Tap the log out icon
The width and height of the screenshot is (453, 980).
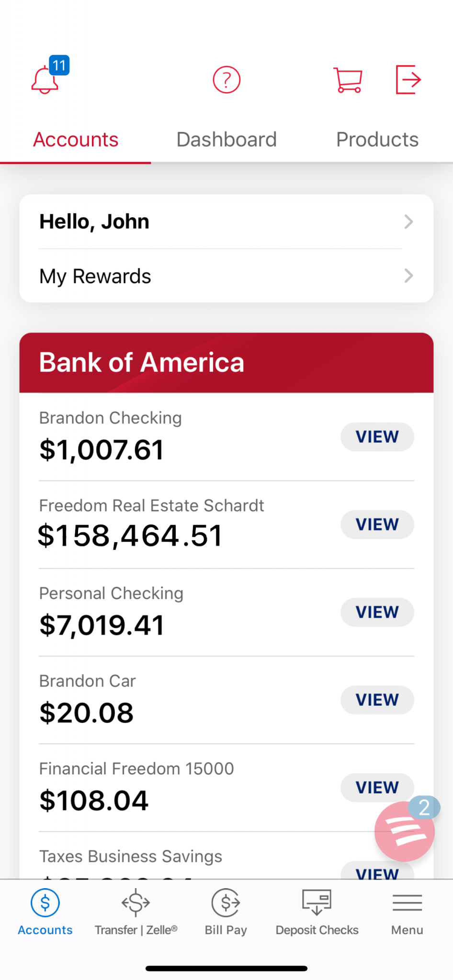click(x=408, y=80)
